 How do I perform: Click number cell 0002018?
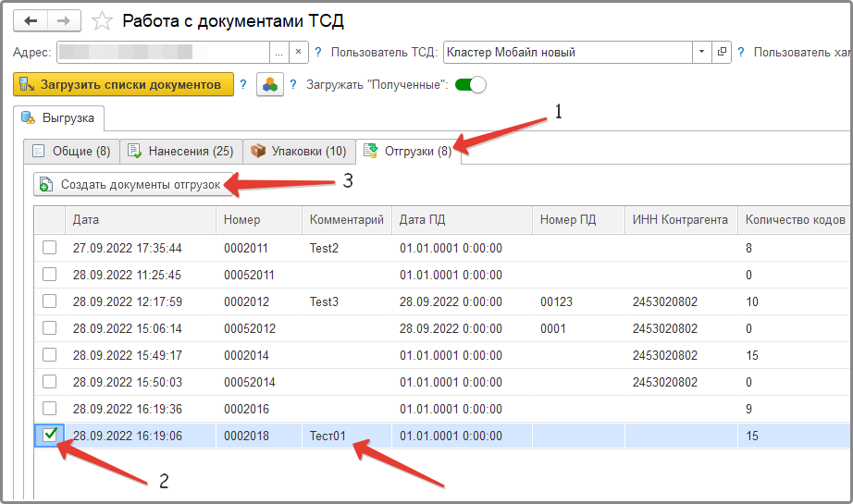pyautogui.click(x=259, y=436)
